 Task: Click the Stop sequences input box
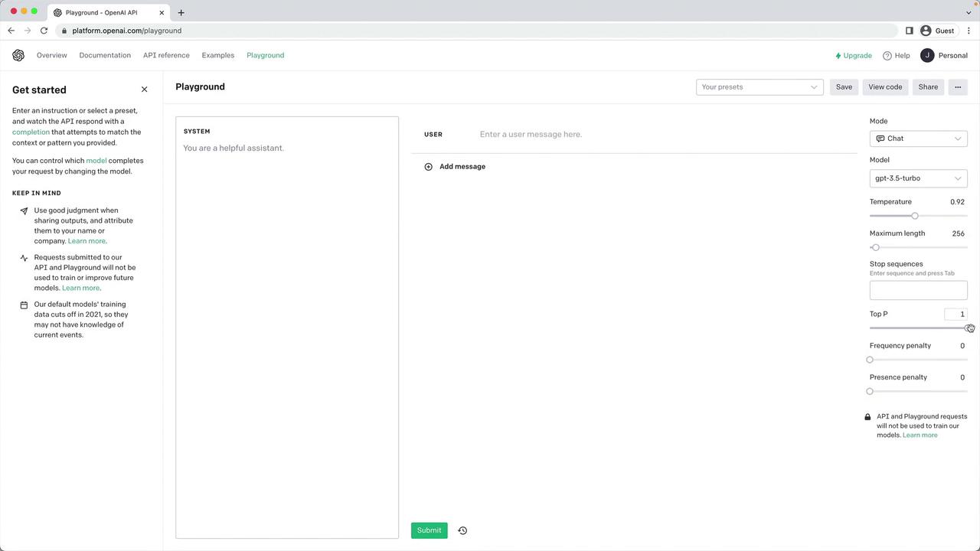918,290
